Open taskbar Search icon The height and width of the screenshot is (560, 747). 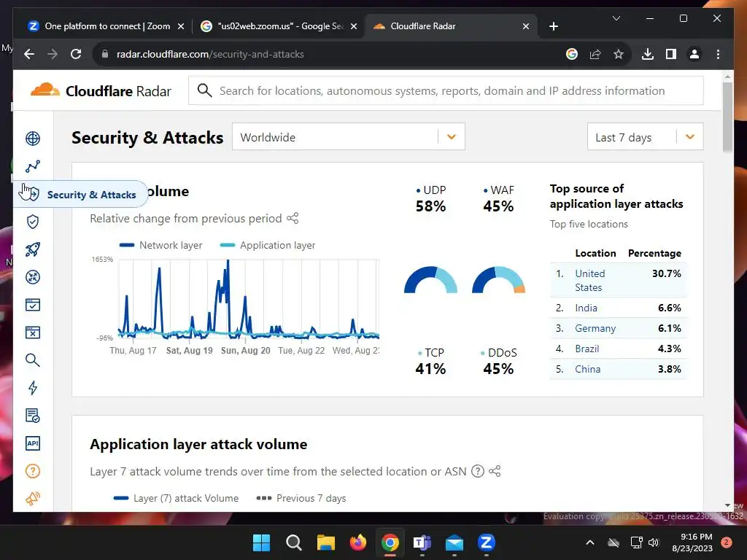[293, 542]
